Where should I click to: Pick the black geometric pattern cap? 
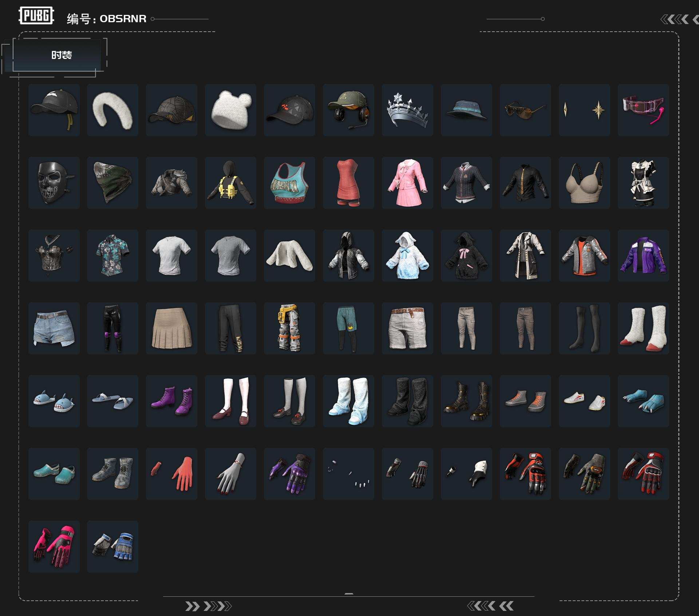(171, 110)
